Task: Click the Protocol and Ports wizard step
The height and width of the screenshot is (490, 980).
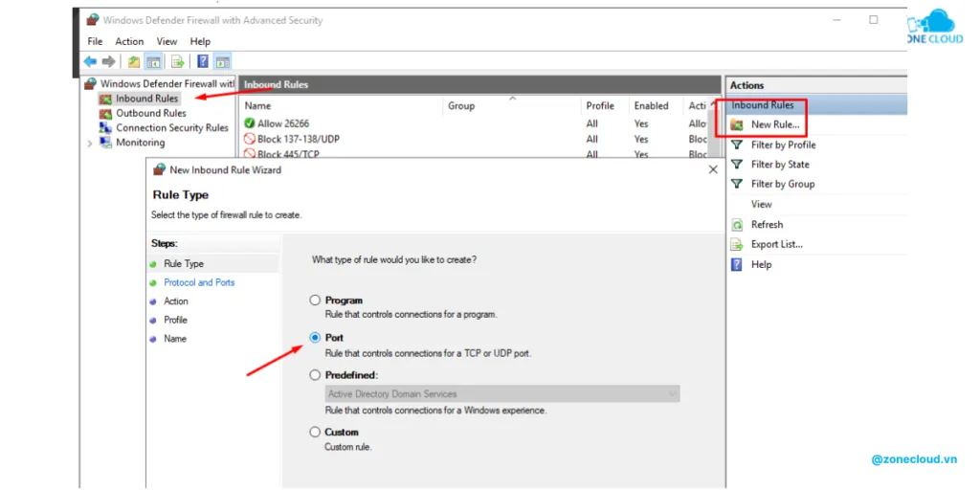Action: [199, 282]
